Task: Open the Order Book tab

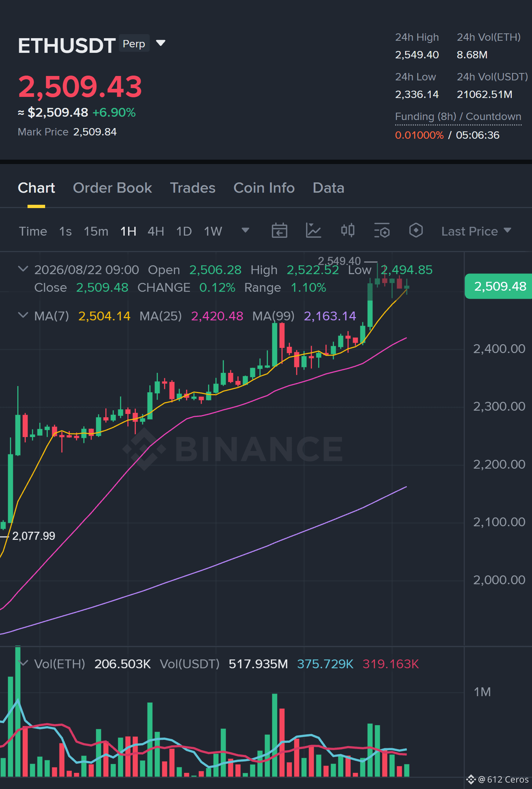Action: point(112,188)
